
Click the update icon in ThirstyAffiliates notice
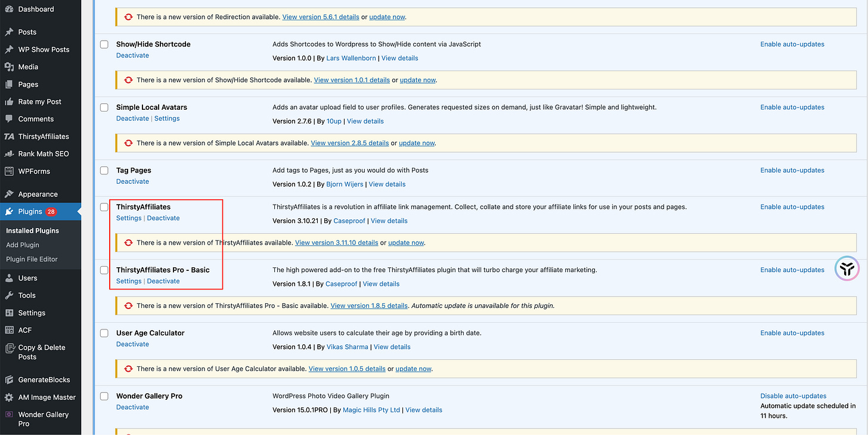[128, 243]
